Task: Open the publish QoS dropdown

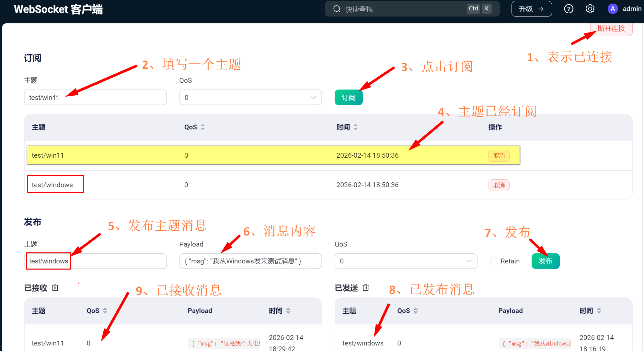Action: coord(406,261)
